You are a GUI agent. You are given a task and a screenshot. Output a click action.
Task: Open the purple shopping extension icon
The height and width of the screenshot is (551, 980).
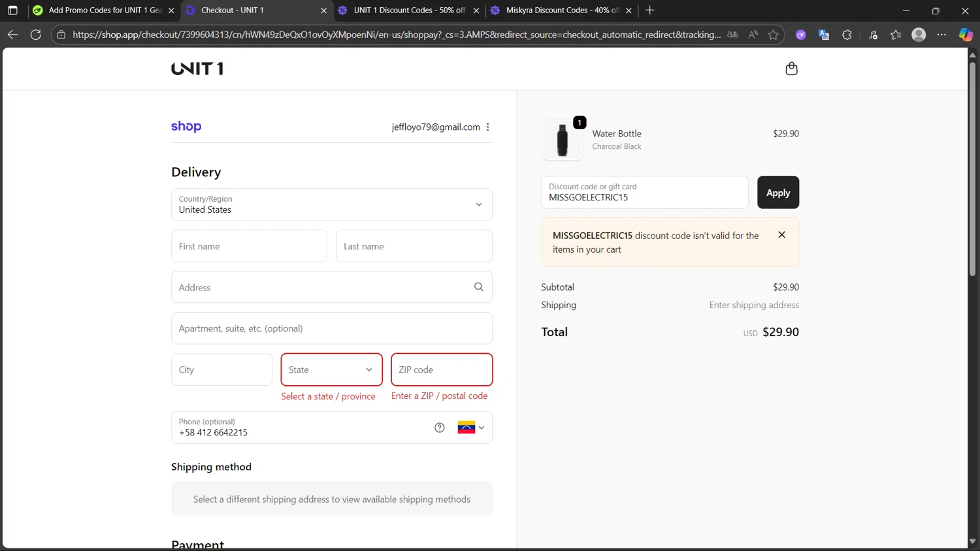800,35
